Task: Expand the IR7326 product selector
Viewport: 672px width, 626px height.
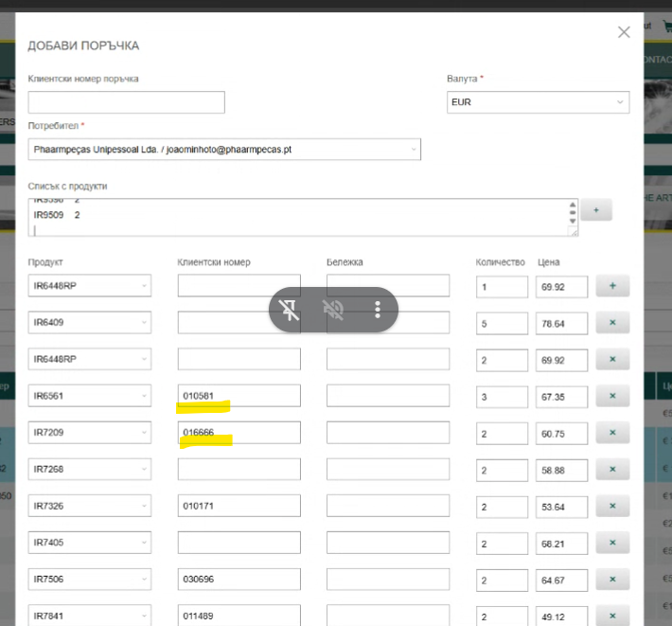Action: (x=90, y=506)
